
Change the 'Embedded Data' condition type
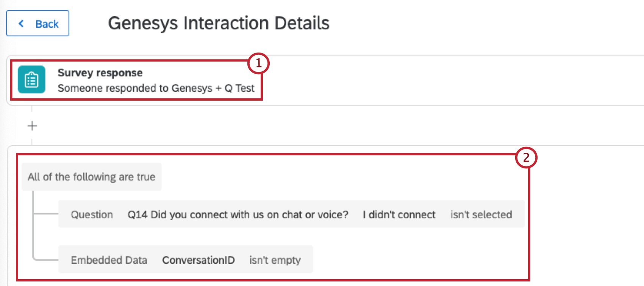click(x=109, y=260)
